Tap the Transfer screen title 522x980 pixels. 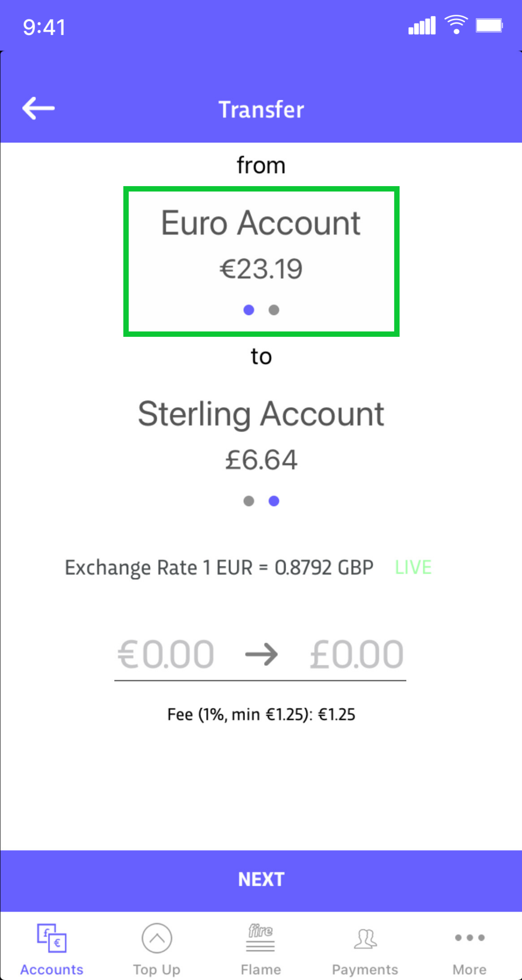click(261, 110)
